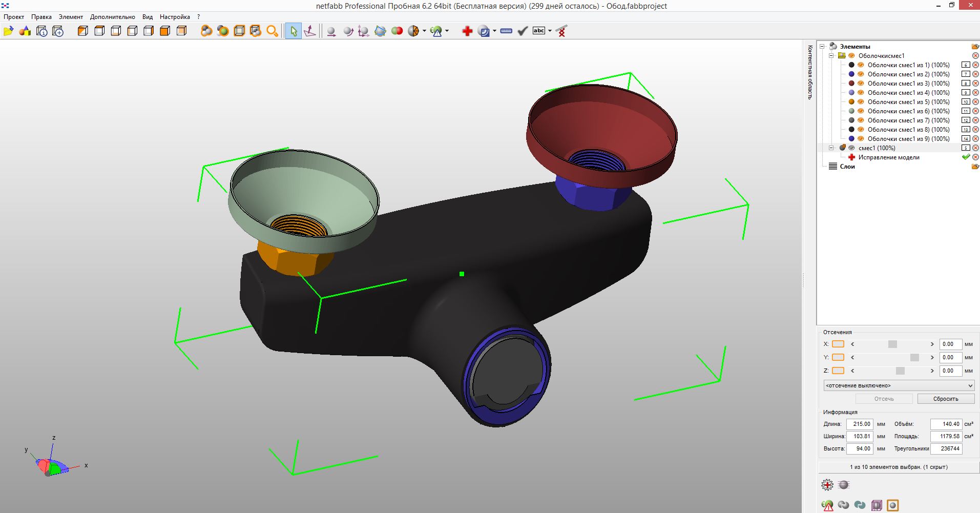The width and height of the screenshot is (980, 513).
Task: Click the cube-with-plus view icon
Action: 58,31
